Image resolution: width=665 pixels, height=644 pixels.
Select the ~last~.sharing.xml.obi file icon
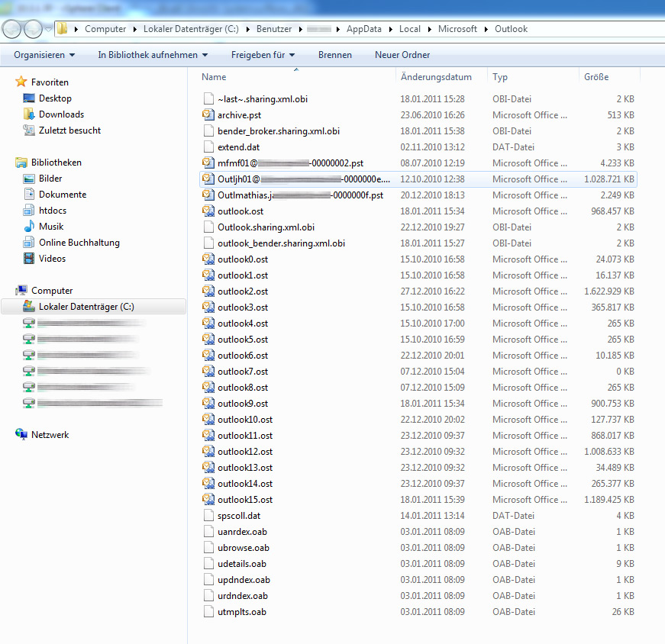pos(208,98)
